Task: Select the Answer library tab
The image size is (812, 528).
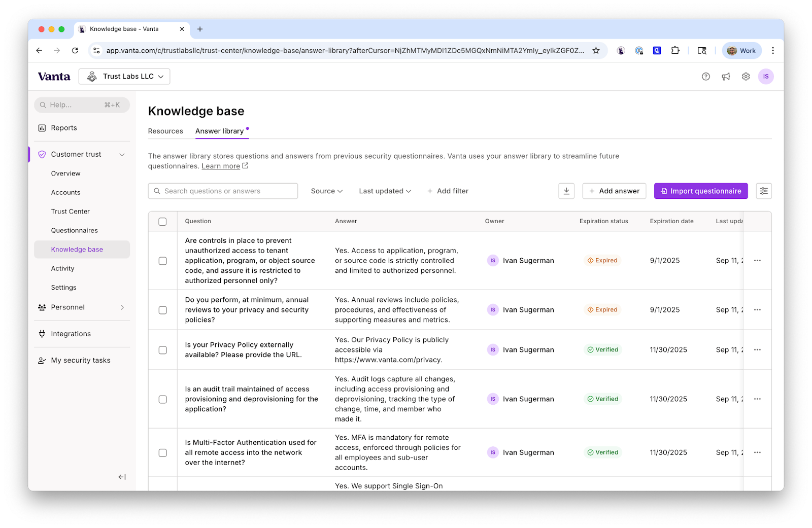Action: click(219, 131)
